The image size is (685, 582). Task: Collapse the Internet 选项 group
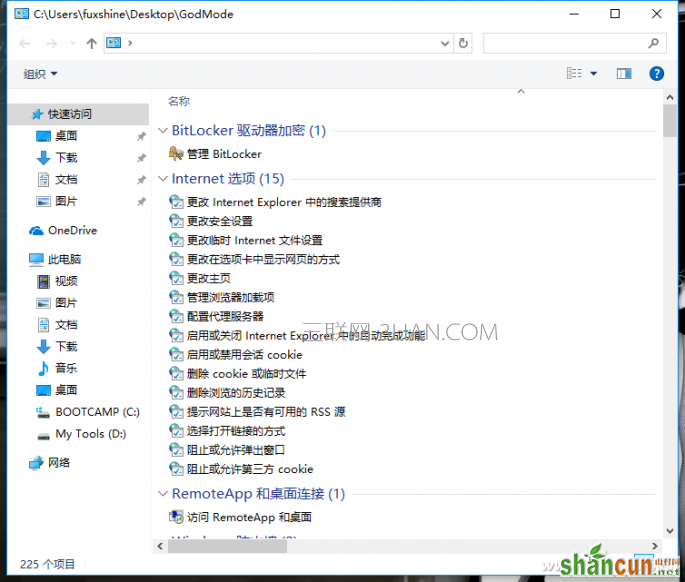[x=163, y=178]
